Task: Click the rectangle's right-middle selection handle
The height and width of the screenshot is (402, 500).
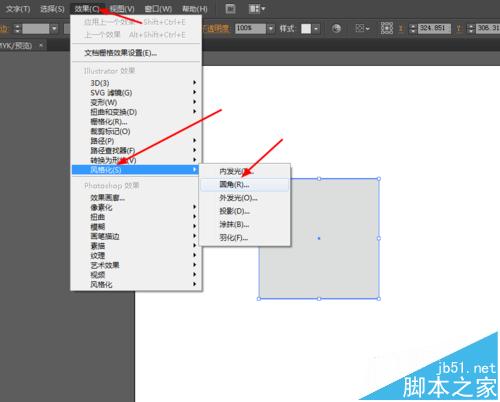Action: 379,238
